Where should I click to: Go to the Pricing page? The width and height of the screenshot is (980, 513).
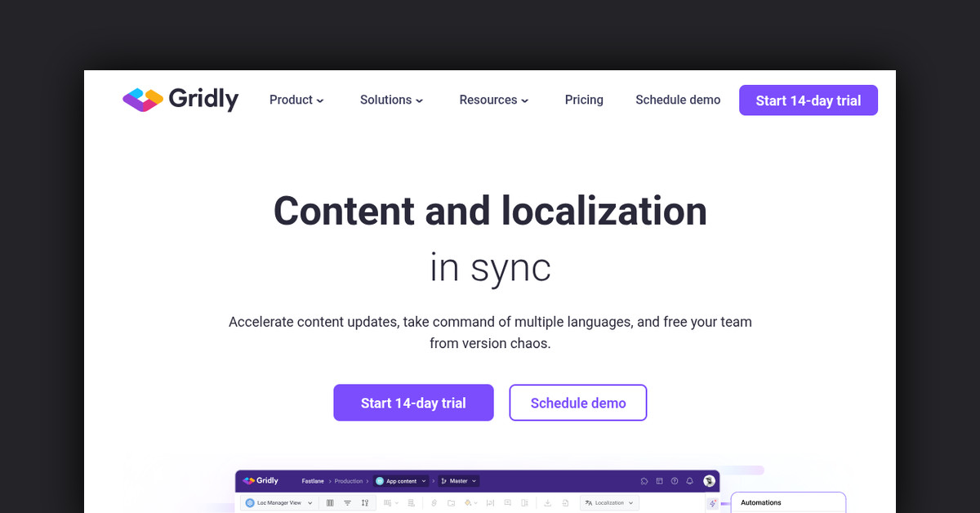(x=584, y=100)
